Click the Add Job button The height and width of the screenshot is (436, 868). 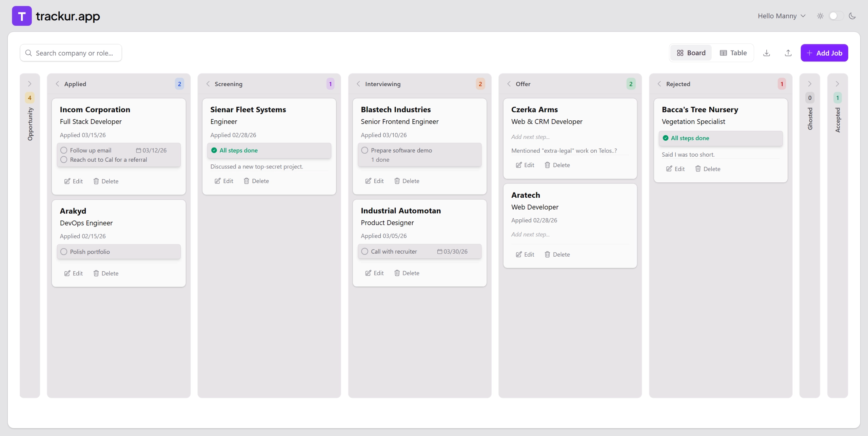(825, 53)
